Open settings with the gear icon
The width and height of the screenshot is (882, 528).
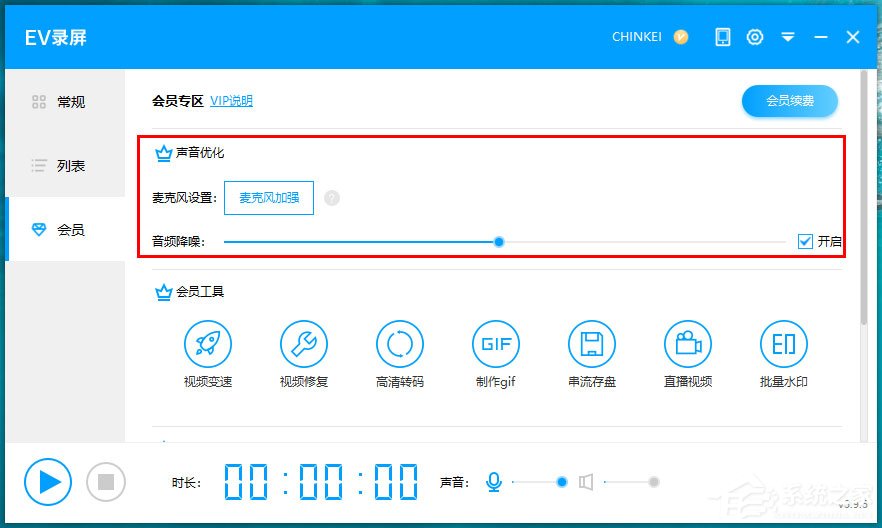tap(755, 37)
